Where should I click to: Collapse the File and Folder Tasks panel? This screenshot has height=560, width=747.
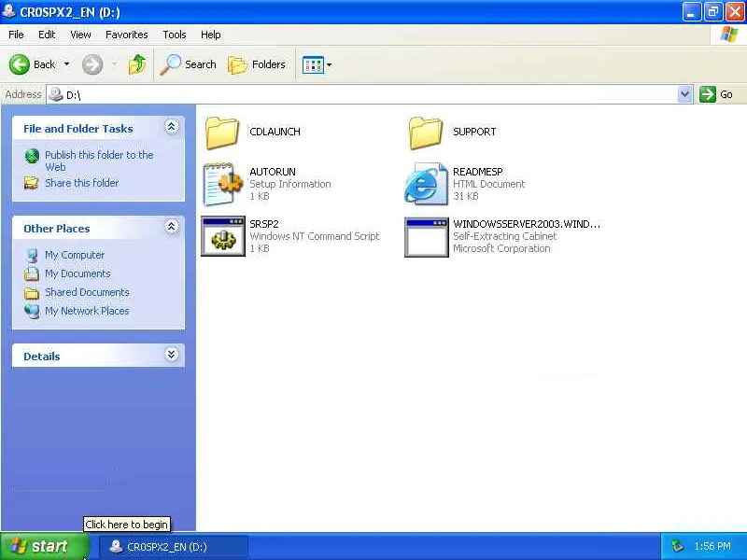pos(172,127)
